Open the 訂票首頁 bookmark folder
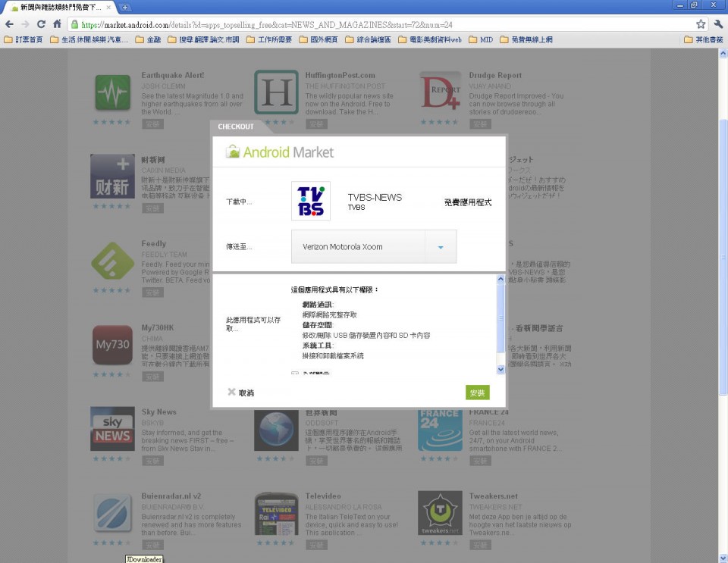This screenshot has height=563, width=728. tap(24, 40)
